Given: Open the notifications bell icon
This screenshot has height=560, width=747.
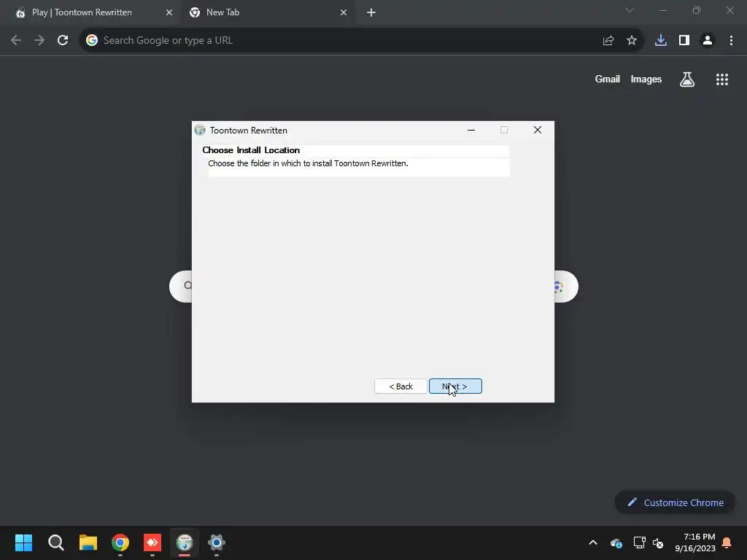Looking at the screenshot, I should pyautogui.click(x=727, y=542).
